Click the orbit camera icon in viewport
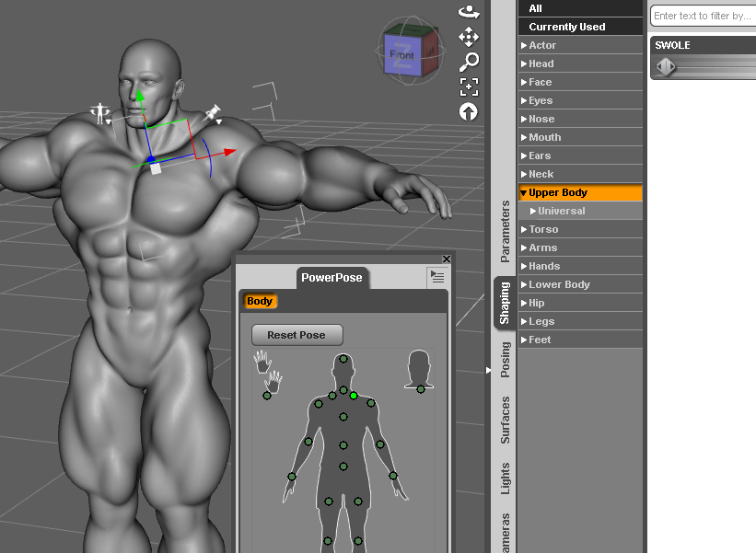Screen dimensions: 756x553 [469, 12]
